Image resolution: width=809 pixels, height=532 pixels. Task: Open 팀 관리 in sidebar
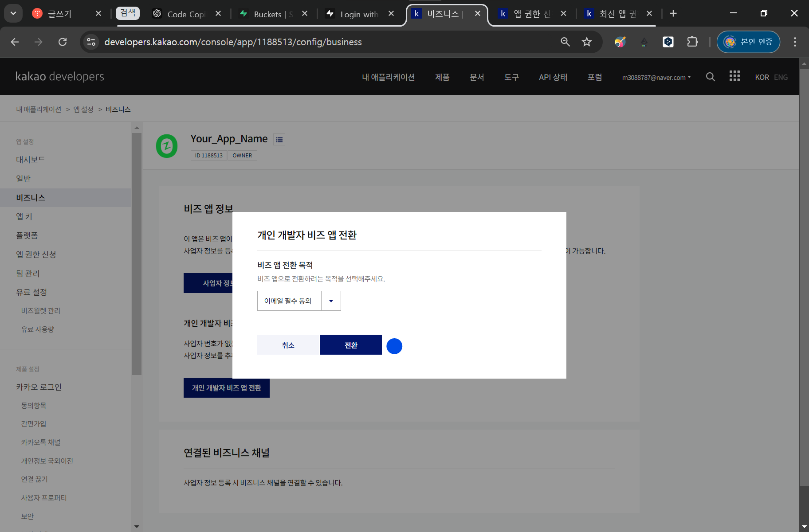click(x=28, y=274)
